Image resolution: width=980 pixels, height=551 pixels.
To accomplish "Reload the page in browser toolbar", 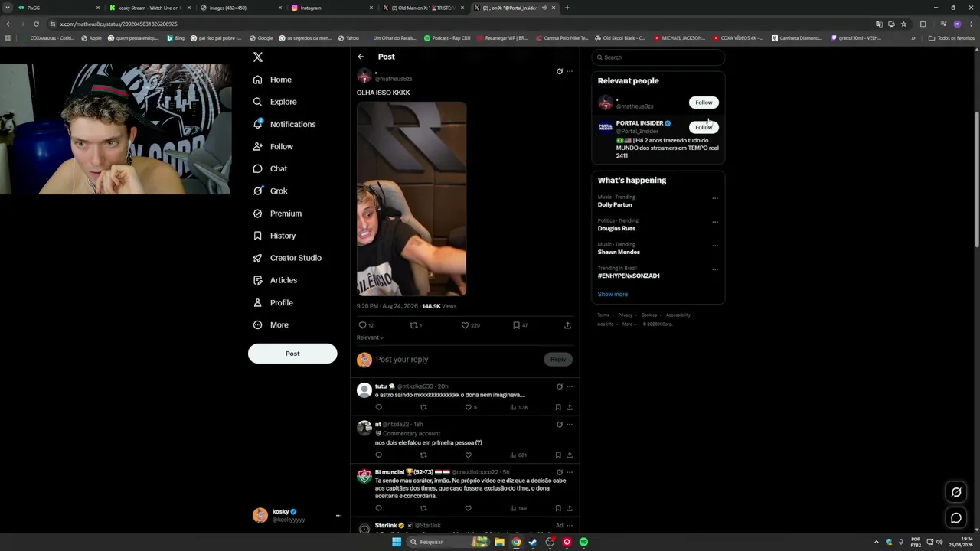I will (x=36, y=24).
